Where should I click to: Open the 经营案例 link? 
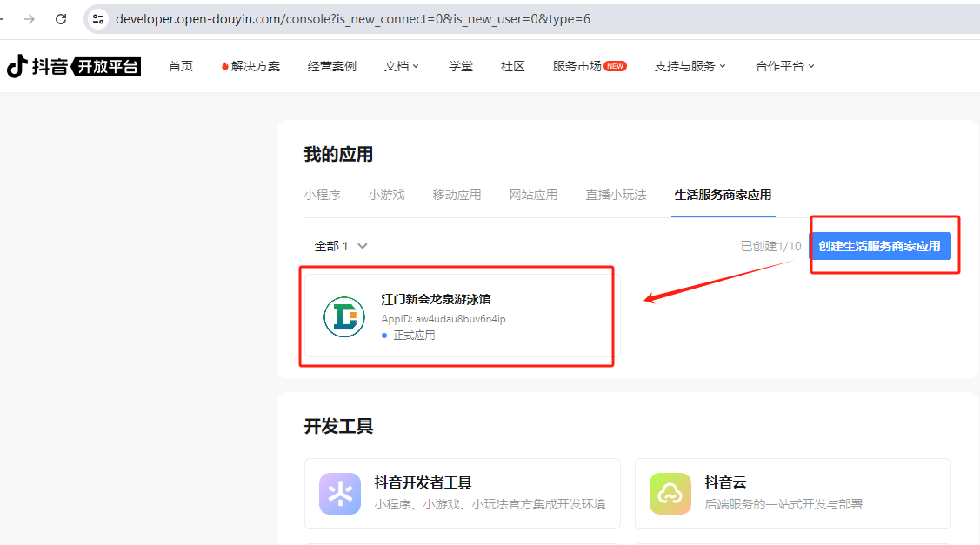pyautogui.click(x=331, y=66)
